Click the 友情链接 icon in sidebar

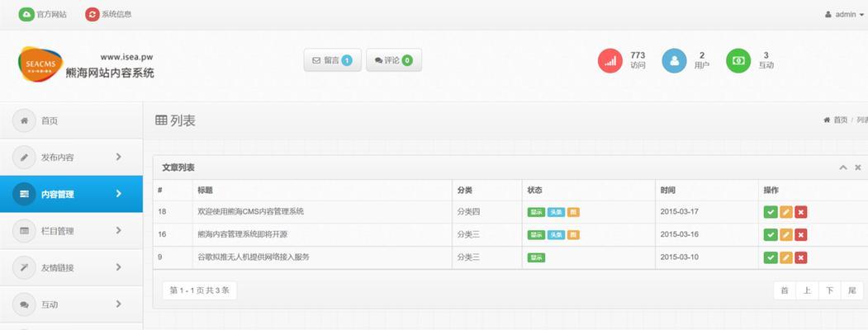24,267
